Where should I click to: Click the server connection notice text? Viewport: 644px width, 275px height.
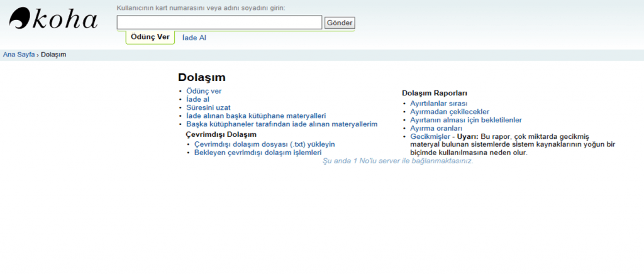pos(398,161)
